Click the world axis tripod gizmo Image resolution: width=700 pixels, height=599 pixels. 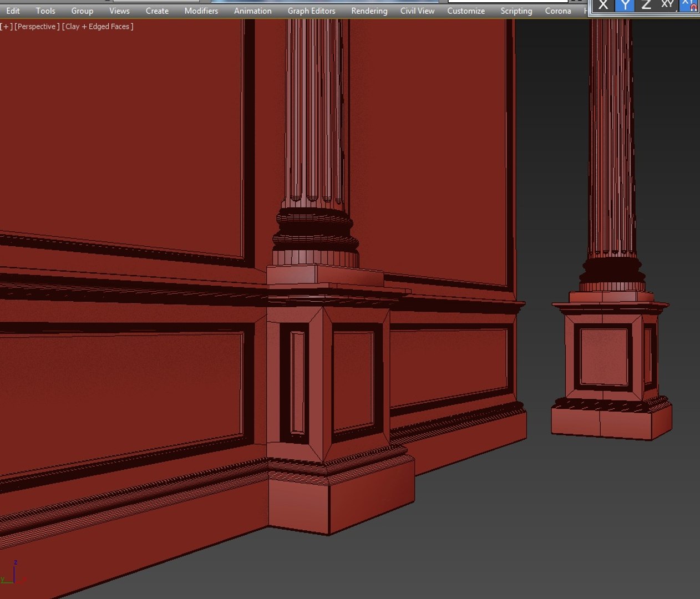coord(14,573)
